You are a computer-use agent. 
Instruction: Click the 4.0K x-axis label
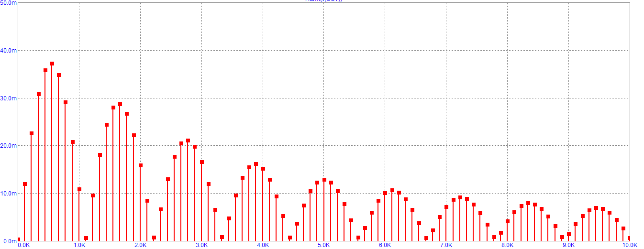pyautogui.click(x=263, y=245)
